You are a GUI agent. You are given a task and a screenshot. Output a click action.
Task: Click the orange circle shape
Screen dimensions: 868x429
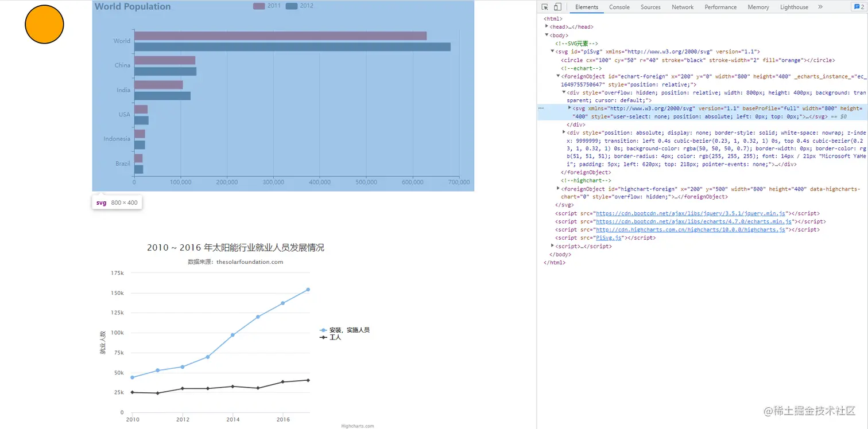coord(44,24)
